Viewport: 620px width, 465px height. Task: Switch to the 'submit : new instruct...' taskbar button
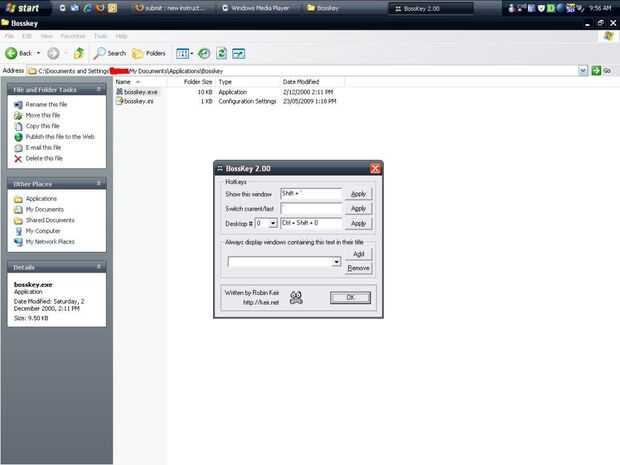click(x=170, y=8)
